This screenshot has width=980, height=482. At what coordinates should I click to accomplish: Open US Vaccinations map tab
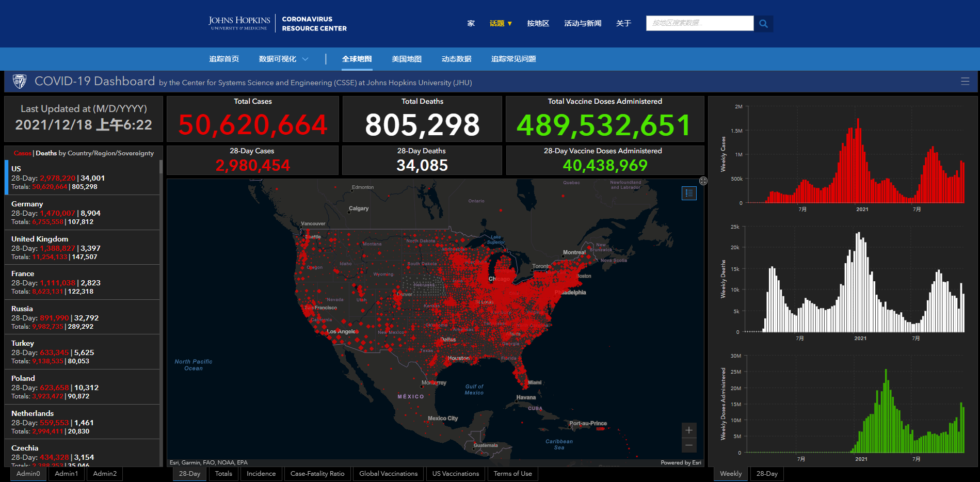(x=456, y=474)
